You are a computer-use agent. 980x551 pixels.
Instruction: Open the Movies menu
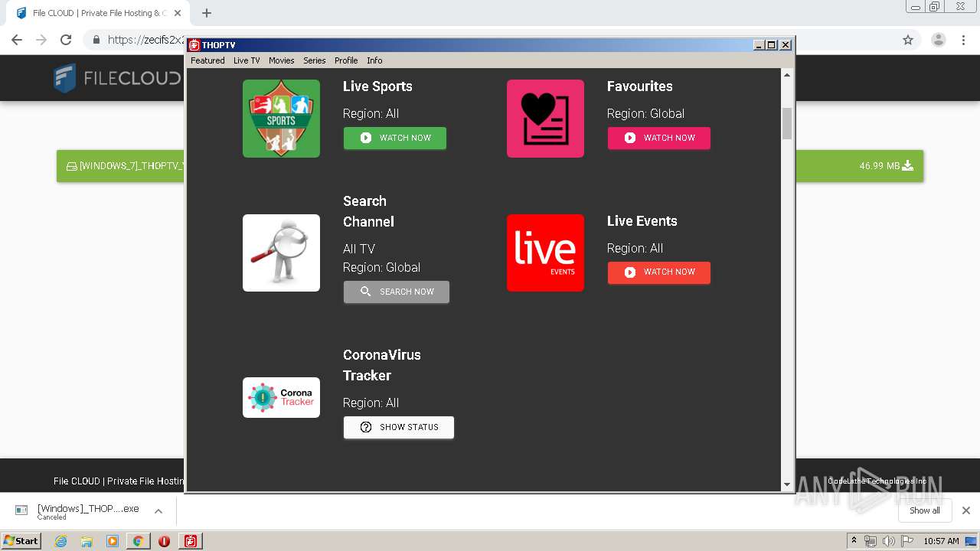tap(281, 60)
